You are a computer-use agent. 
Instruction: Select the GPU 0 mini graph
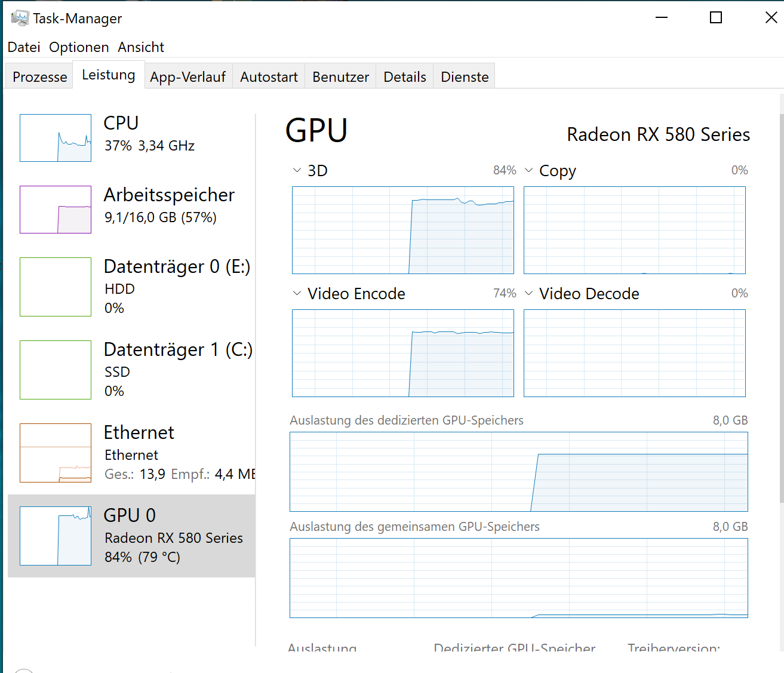tap(56, 536)
